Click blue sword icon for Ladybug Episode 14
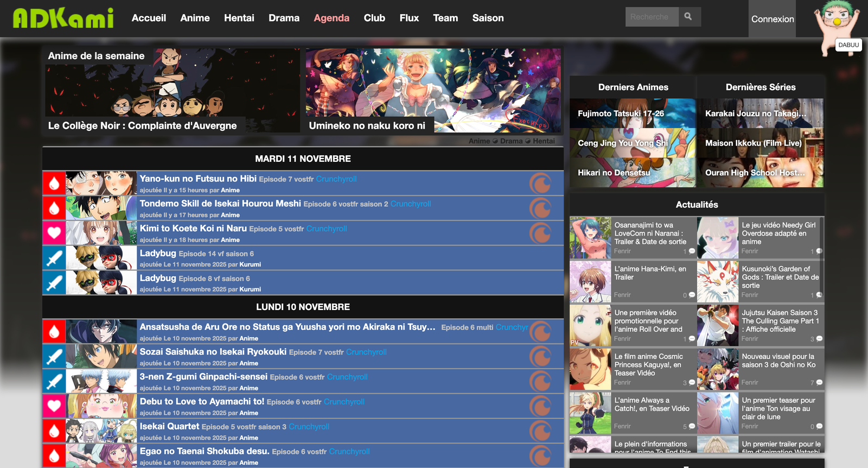Image resolution: width=868 pixels, height=468 pixels. (x=54, y=258)
